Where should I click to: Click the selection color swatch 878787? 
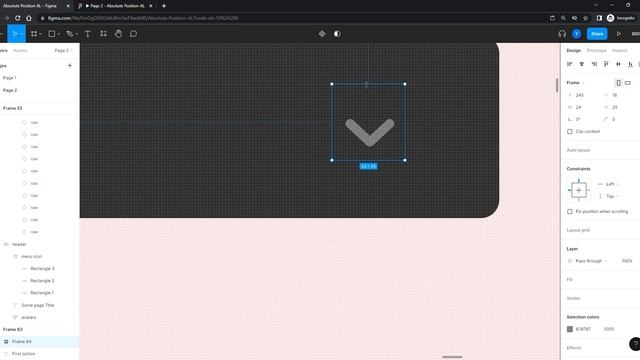click(570, 329)
